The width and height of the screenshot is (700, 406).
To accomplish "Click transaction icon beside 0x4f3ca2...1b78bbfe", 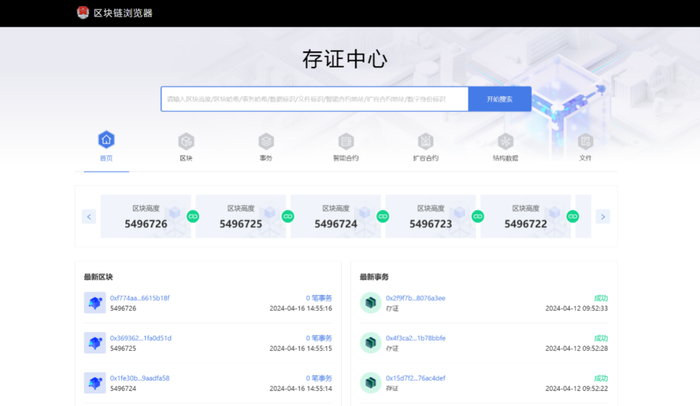I will (x=371, y=343).
